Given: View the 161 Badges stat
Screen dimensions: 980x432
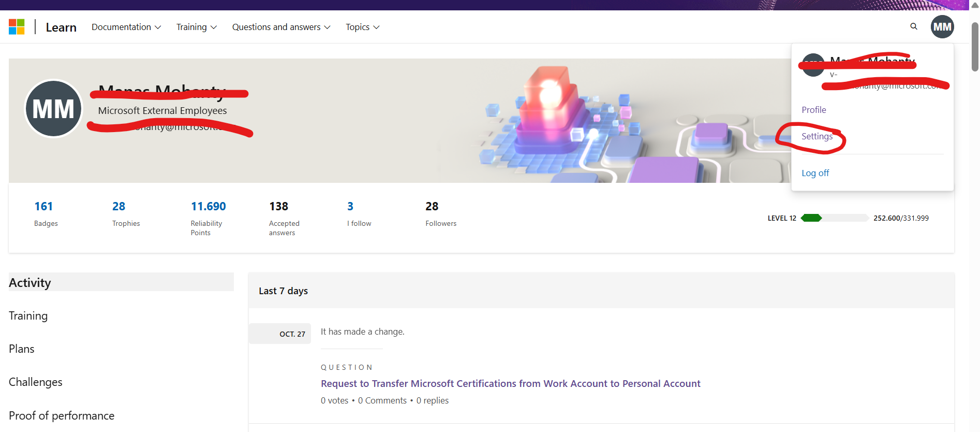Looking at the screenshot, I should [46, 213].
